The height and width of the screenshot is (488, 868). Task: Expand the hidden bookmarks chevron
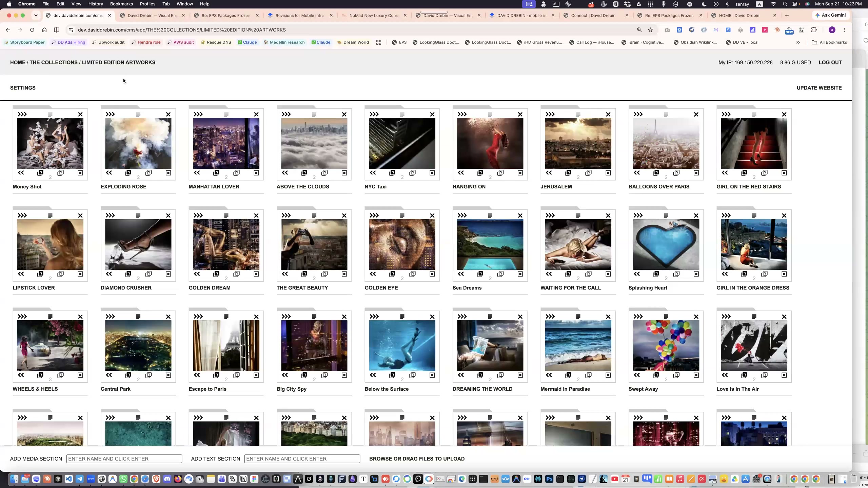[x=798, y=42]
